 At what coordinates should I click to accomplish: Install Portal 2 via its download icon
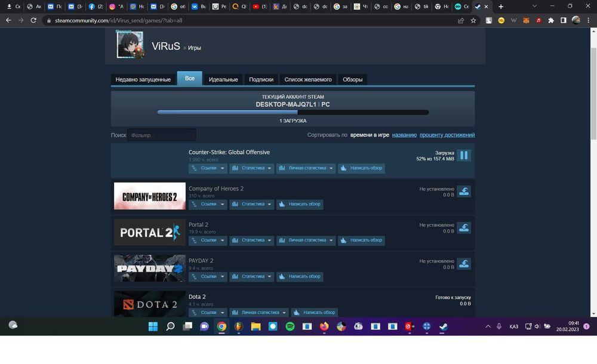464,228
